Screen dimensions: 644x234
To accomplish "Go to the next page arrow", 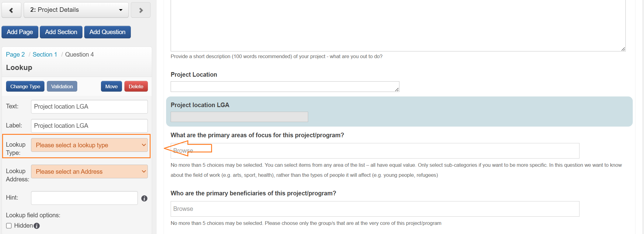I will coord(141,10).
